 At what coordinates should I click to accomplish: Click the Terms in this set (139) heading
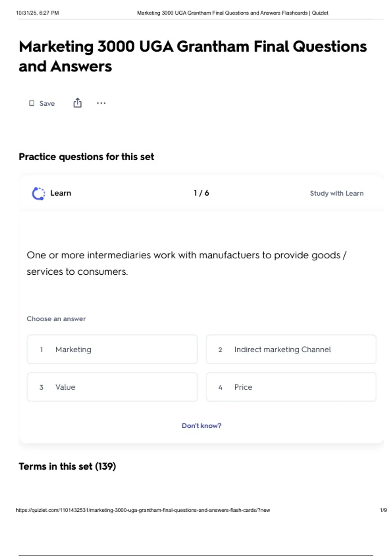point(67,466)
